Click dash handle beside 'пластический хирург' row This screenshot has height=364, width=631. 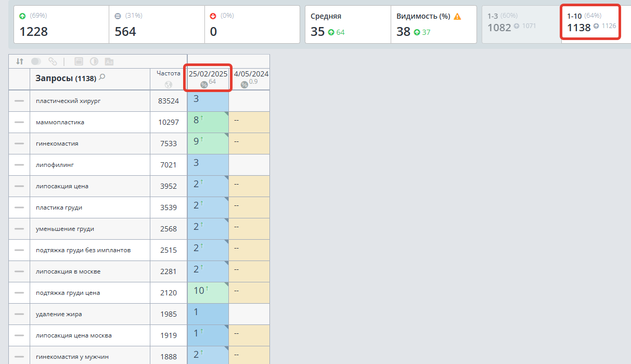click(19, 101)
